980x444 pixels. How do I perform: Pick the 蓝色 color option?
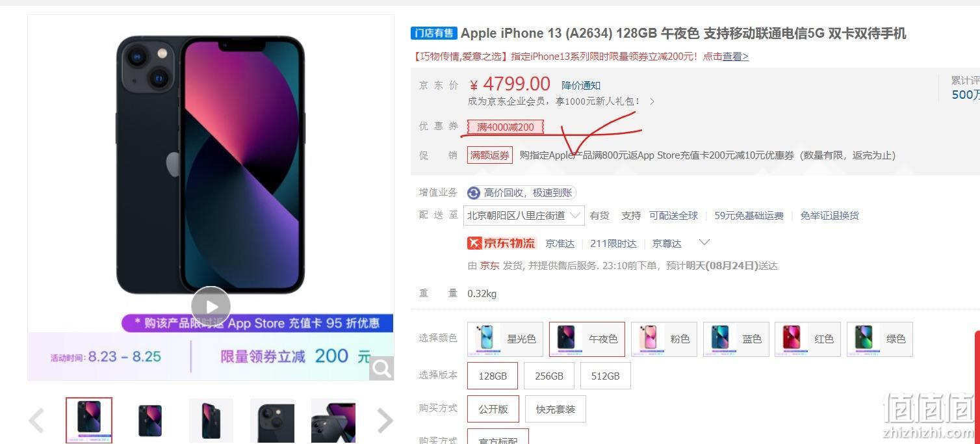click(x=736, y=339)
